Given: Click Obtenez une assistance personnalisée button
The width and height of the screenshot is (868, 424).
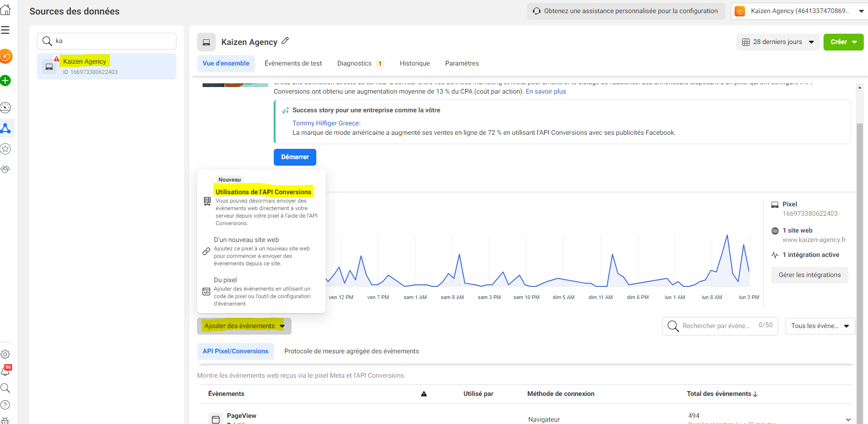Looking at the screenshot, I should pyautogui.click(x=626, y=11).
